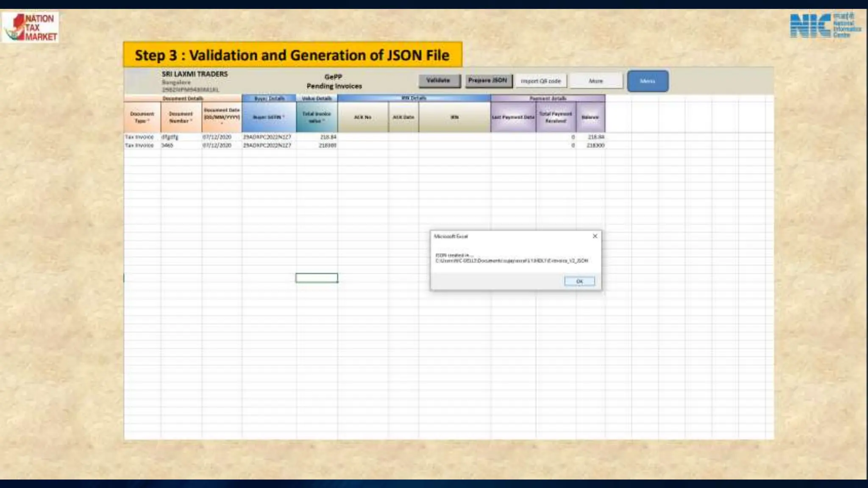Click the NIC logo
Screen dimensions: 868x488
coord(825,26)
